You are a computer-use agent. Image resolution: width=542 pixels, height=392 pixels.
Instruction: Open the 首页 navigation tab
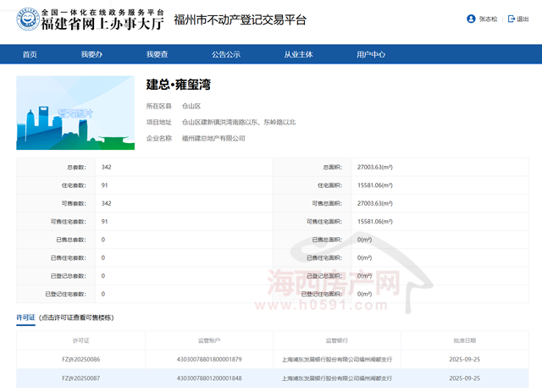click(x=30, y=54)
